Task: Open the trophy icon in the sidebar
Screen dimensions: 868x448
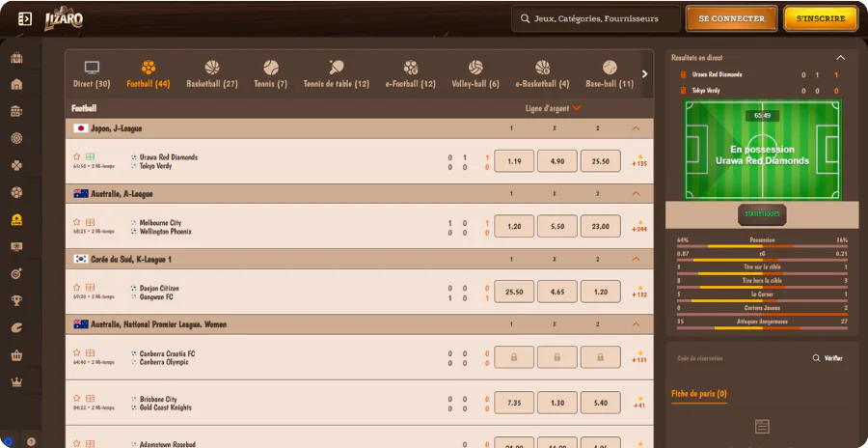Action: pyautogui.click(x=16, y=300)
